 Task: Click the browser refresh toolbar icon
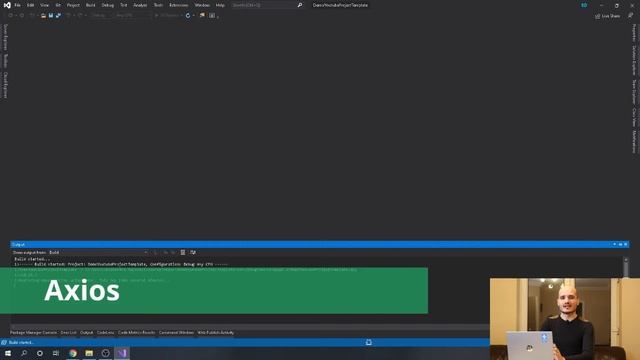point(188,16)
